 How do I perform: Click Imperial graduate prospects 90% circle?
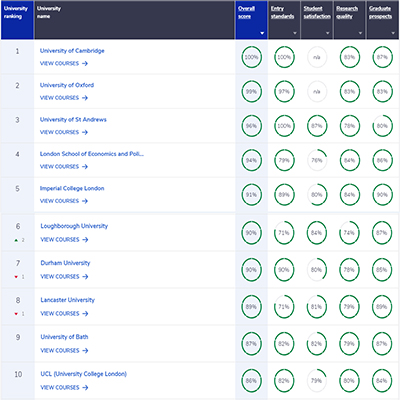pos(382,195)
